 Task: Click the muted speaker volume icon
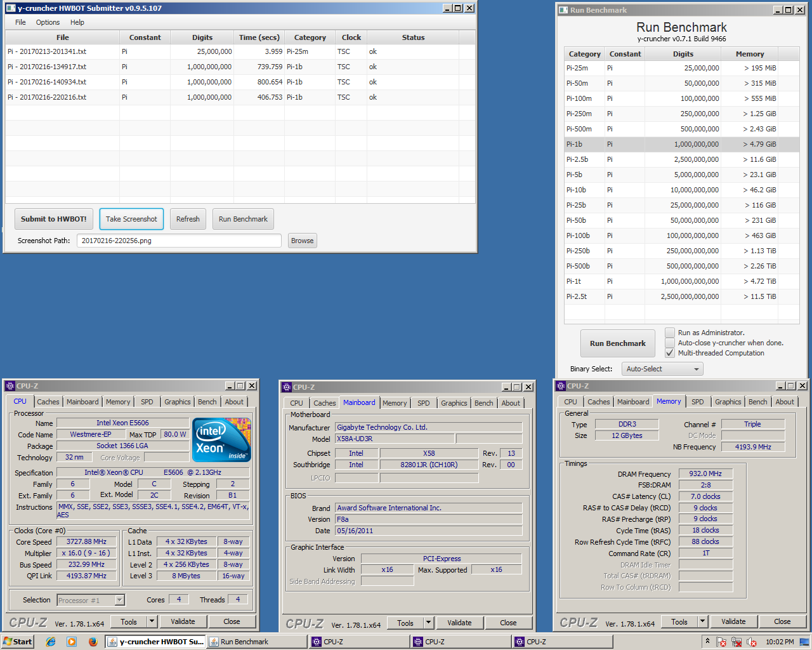752,642
